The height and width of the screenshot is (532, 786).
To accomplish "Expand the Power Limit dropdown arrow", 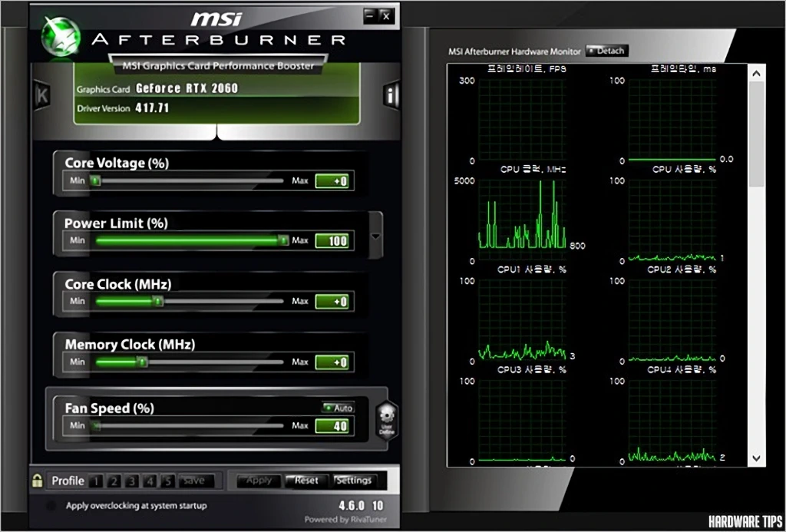I will [x=375, y=236].
